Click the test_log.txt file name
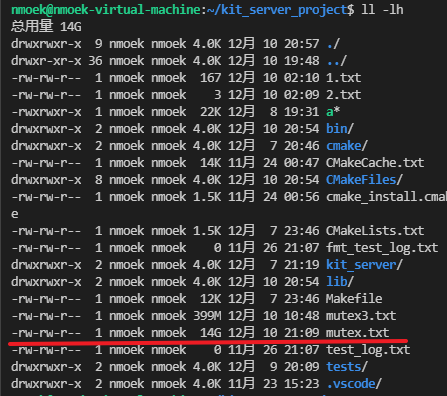The image size is (447, 396). coord(368,350)
